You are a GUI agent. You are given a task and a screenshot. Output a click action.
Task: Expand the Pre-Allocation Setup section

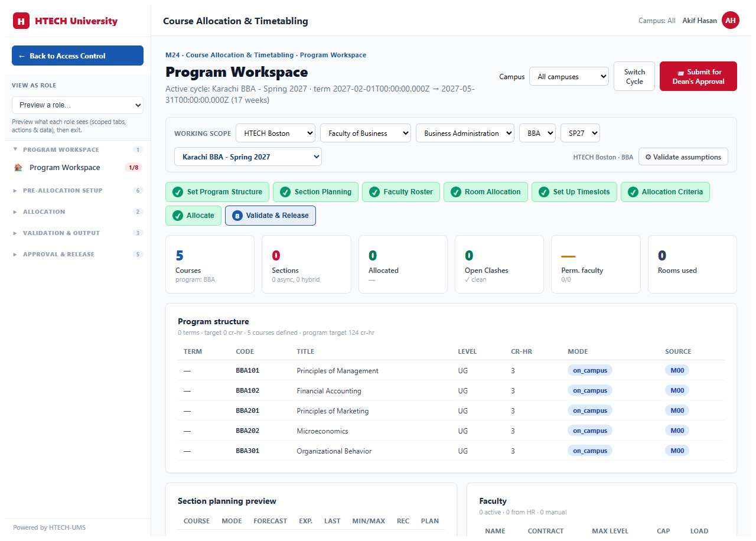[x=77, y=190]
